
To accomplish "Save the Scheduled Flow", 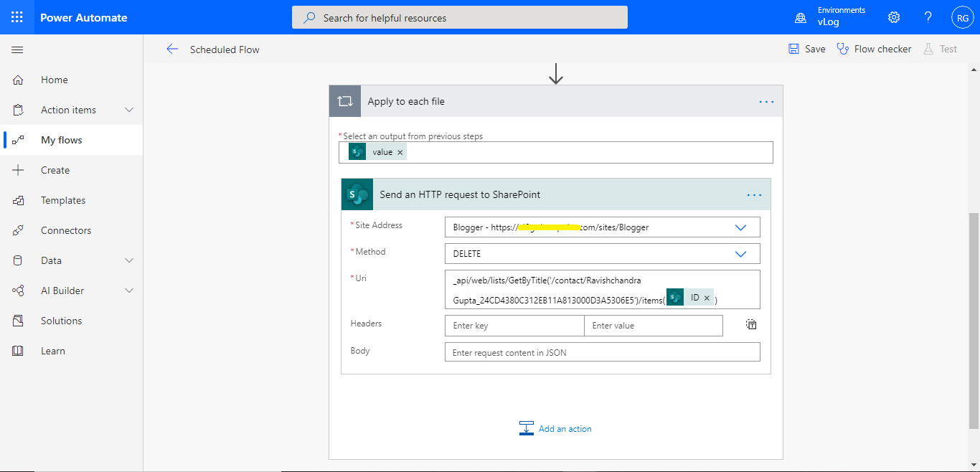I will [x=806, y=48].
